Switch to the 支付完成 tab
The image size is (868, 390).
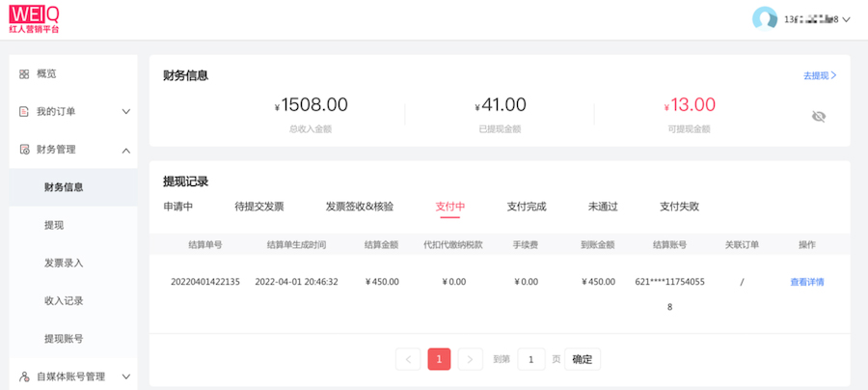click(x=527, y=206)
